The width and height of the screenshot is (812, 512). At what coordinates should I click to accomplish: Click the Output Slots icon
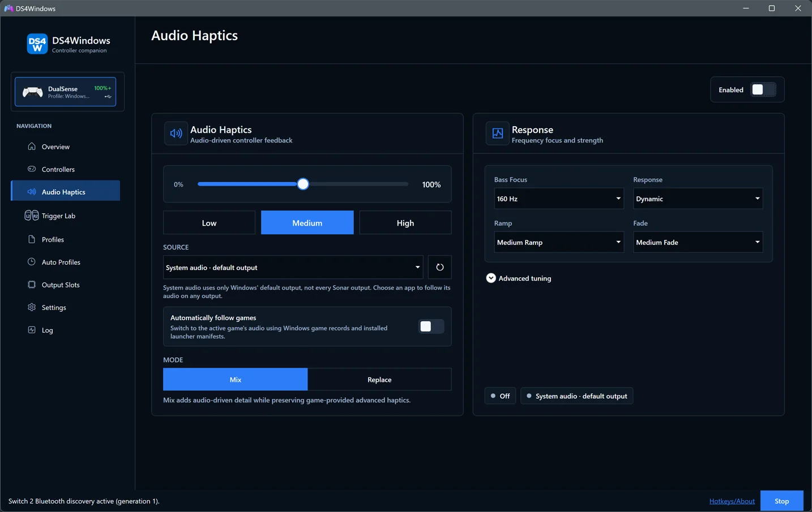(32, 285)
